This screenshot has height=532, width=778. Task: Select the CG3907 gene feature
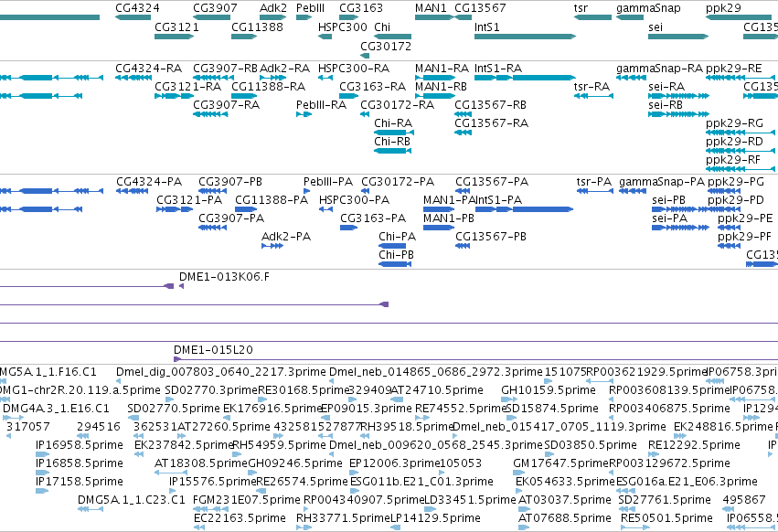(x=212, y=17)
